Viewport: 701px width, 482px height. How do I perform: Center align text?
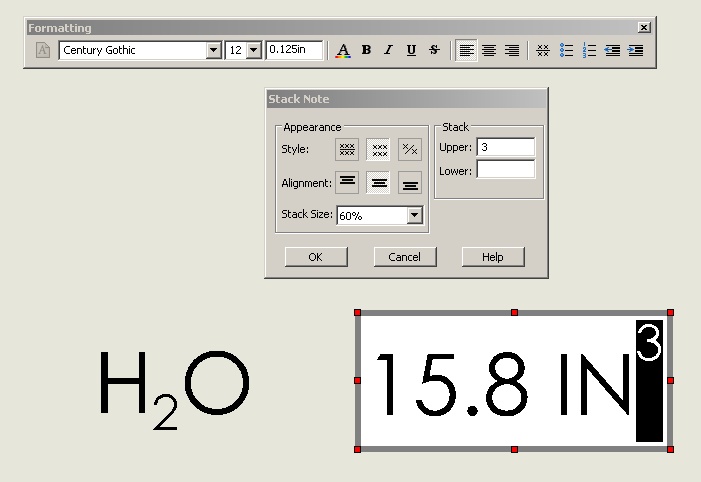(x=489, y=50)
